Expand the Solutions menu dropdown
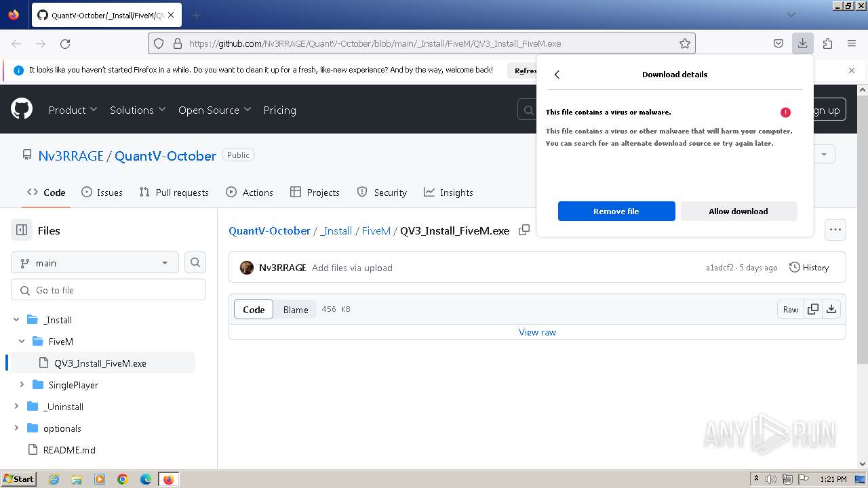868x488 pixels. coord(138,110)
